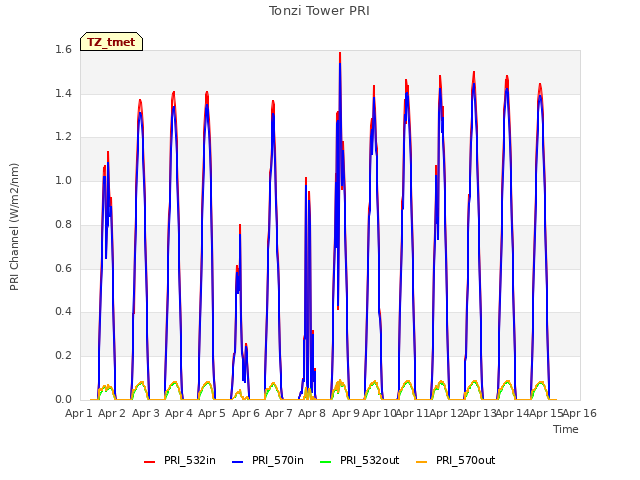Image resolution: width=640 pixels, height=480 pixels.
Task: Click the Apr 2 x-axis tick label
Action: click(x=112, y=413)
